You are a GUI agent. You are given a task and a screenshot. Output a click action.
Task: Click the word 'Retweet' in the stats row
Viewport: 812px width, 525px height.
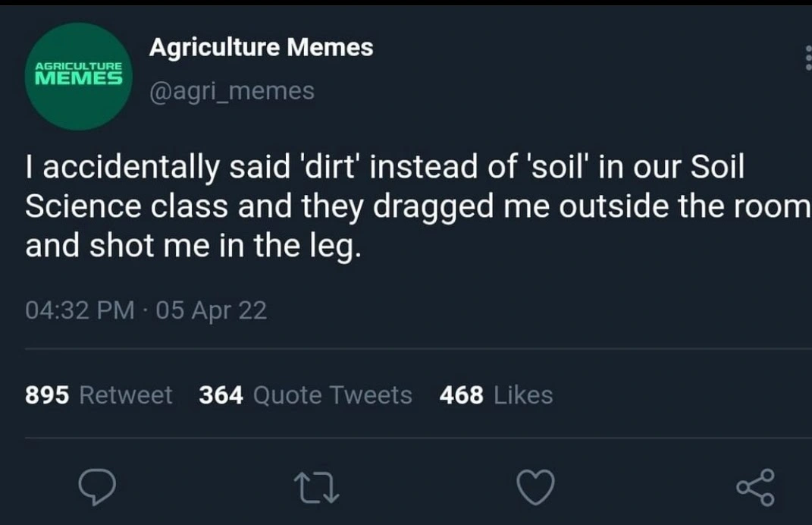pyautogui.click(x=125, y=395)
